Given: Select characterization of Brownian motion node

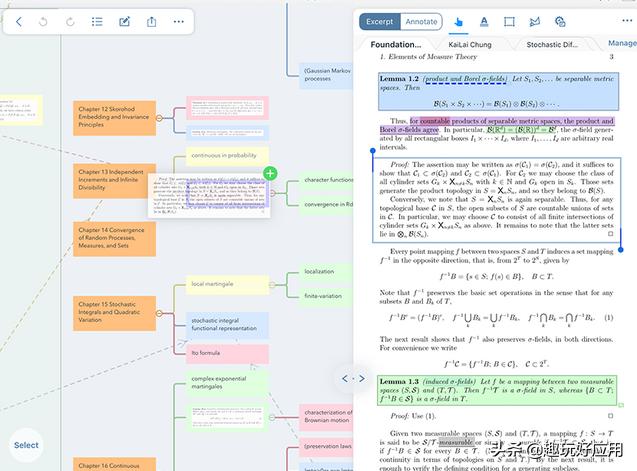Looking at the screenshot, I should (326, 417).
